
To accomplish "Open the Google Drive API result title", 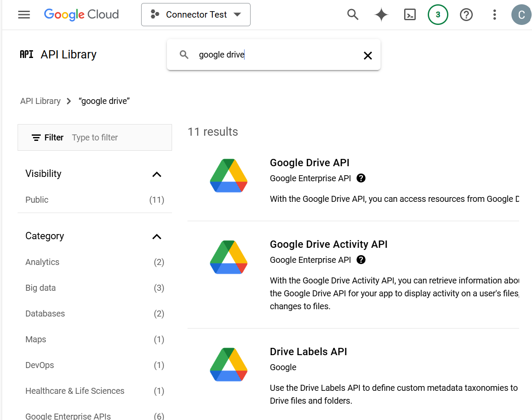I will (309, 163).
